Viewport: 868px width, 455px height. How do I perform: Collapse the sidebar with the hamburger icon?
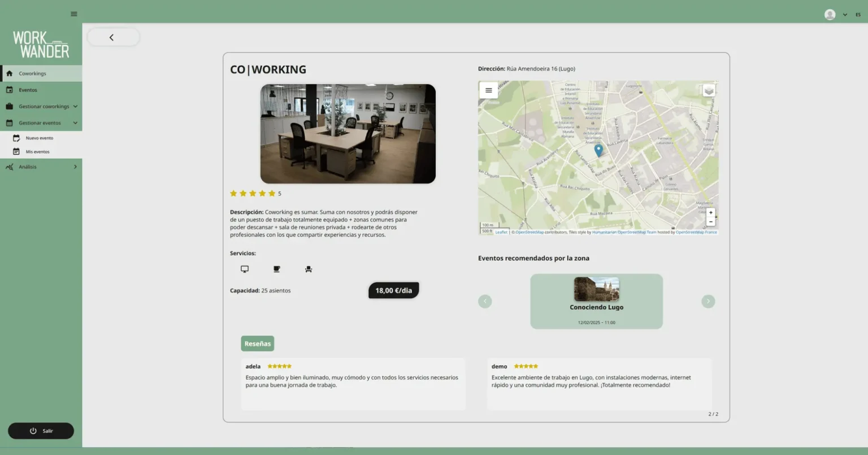click(73, 14)
